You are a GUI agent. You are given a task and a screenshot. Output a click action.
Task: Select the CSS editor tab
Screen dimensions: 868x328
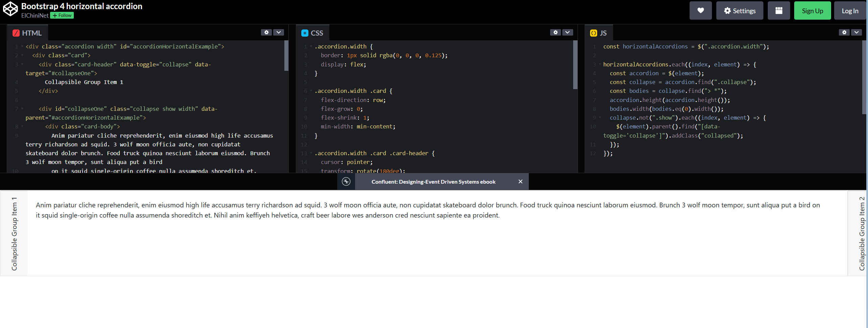click(x=312, y=33)
